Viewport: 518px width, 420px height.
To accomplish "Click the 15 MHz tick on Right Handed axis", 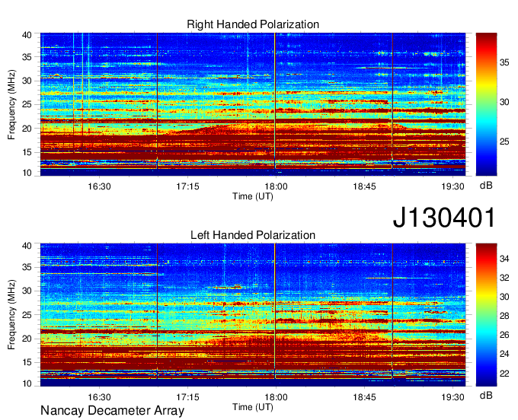I will click(27, 152).
